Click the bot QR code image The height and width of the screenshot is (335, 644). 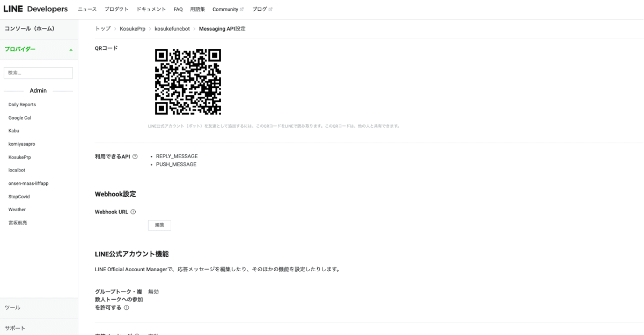pyautogui.click(x=188, y=81)
